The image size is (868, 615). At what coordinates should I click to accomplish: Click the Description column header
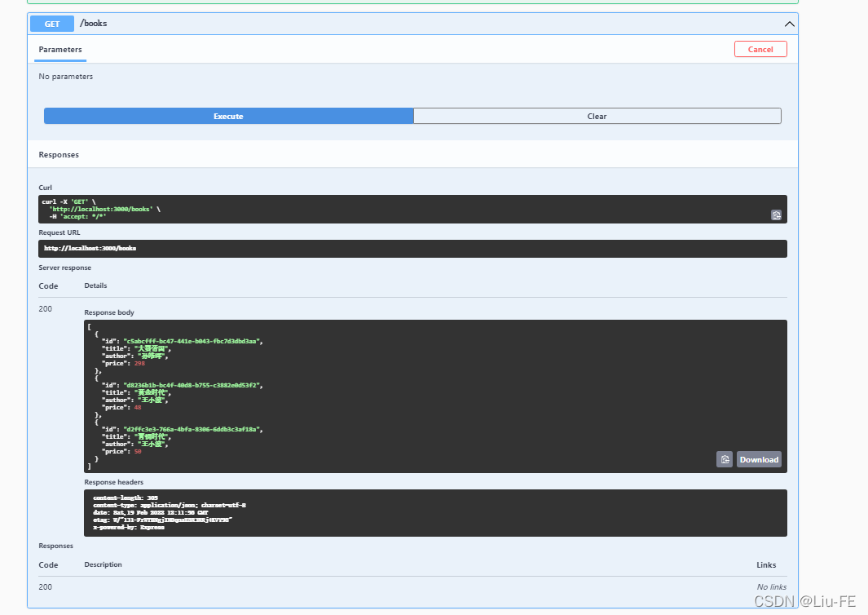pos(103,564)
